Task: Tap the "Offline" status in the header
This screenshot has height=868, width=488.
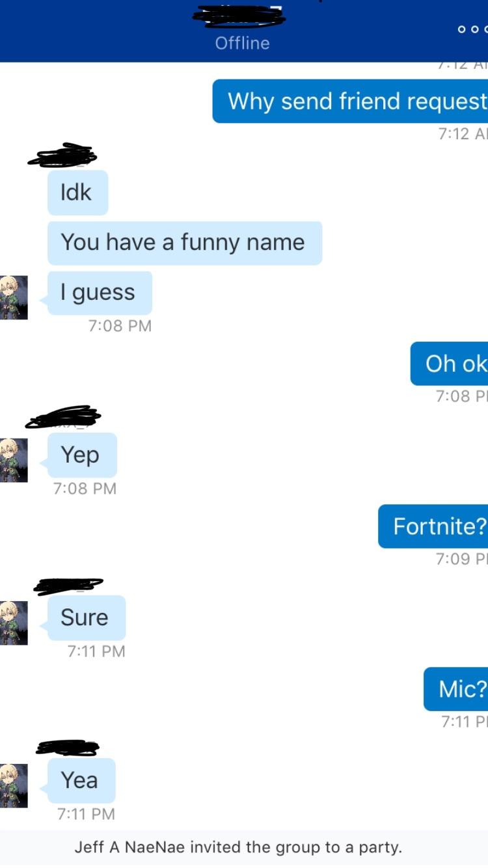Action: pyautogui.click(x=242, y=43)
